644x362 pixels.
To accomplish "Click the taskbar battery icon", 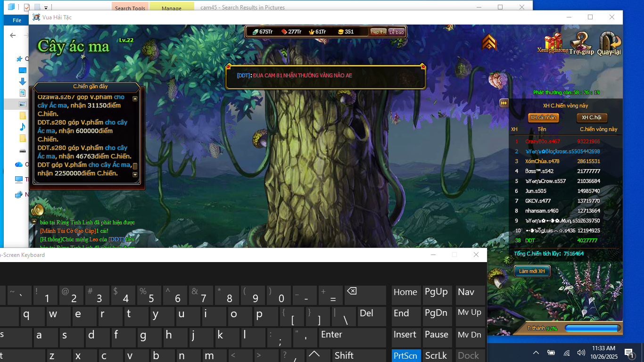I will pyautogui.click(x=551, y=353).
